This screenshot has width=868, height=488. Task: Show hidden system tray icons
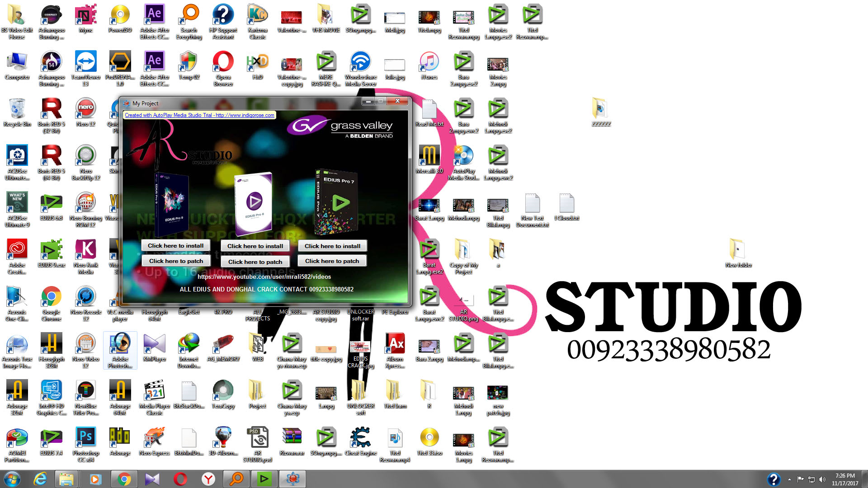click(x=789, y=479)
